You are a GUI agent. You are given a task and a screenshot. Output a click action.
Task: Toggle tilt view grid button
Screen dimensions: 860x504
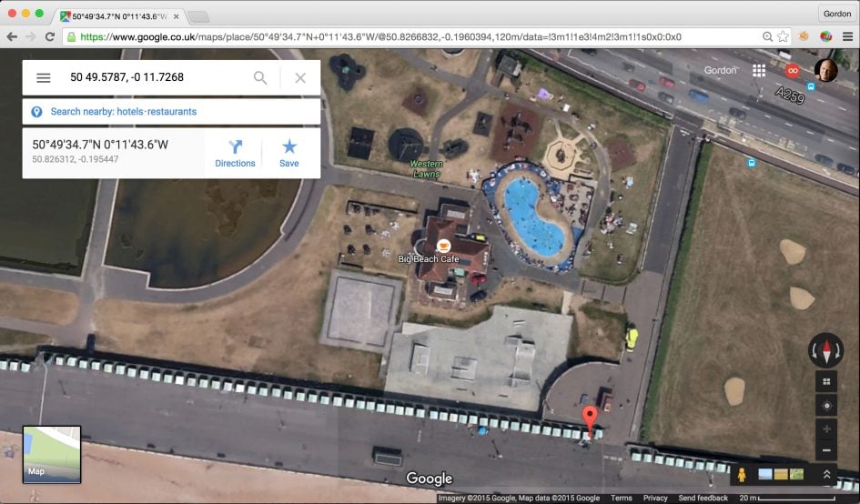826,382
